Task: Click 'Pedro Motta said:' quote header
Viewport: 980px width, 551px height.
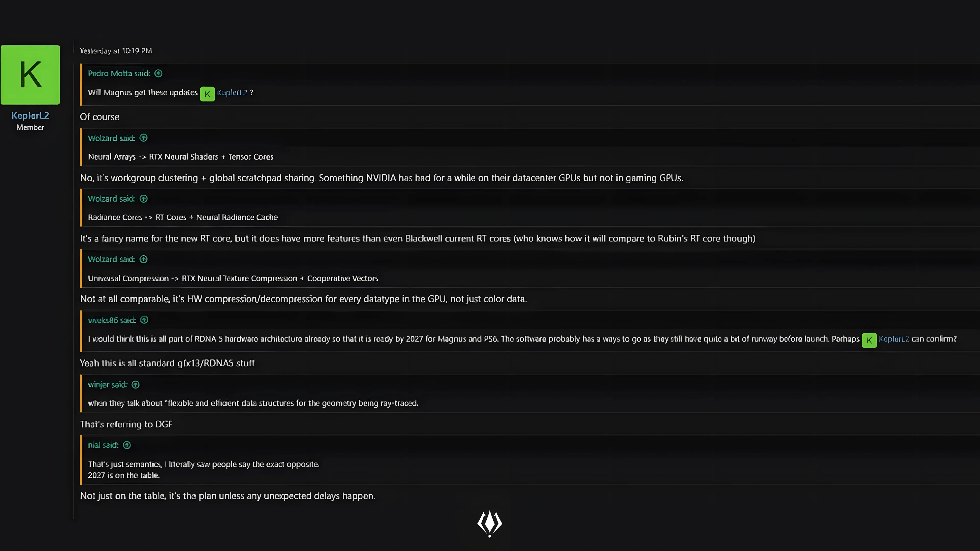Action: (x=119, y=73)
